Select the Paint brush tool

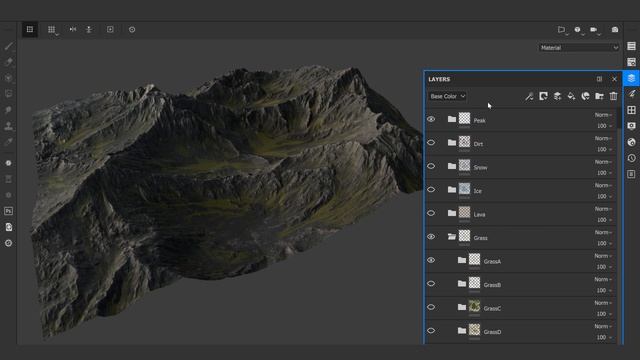(x=9, y=46)
